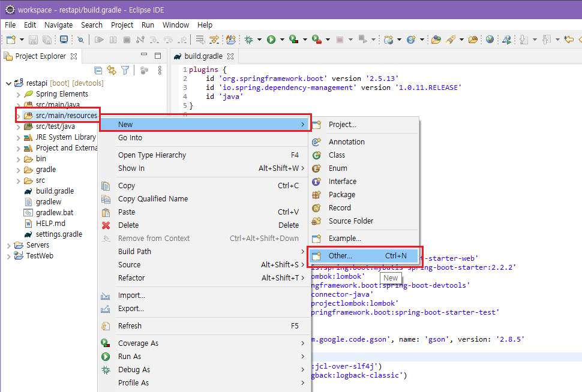This screenshot has width=582, height=392.
Task: Click the Save All toolbar icon
Action: point(47,40)
